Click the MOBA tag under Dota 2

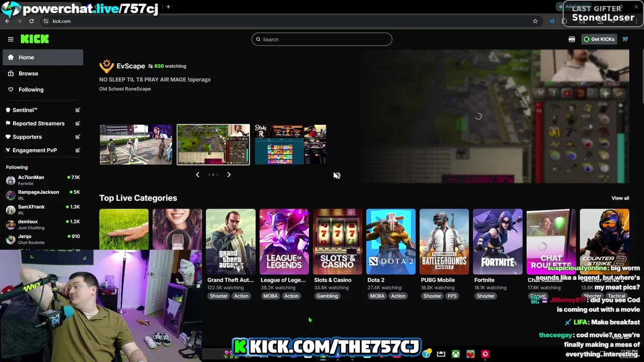click(x=377, y=296)
